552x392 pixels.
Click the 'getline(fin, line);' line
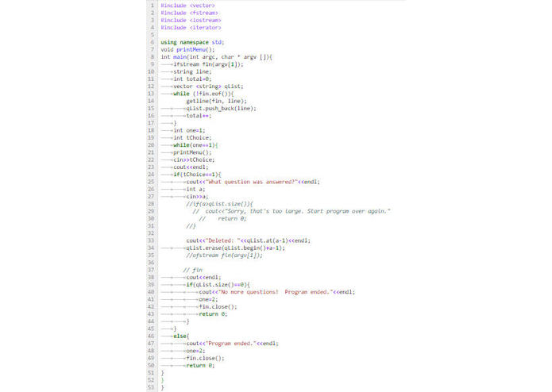217,102
